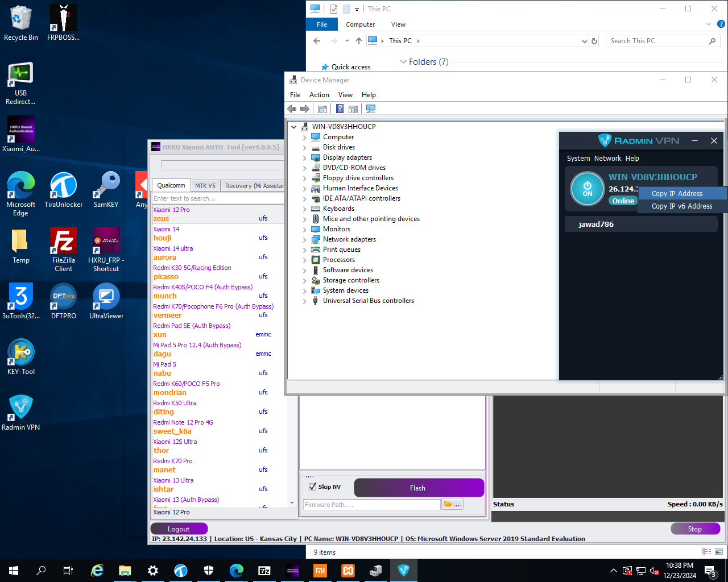Click Device Manager toolbar Back arrow
This screenshot has height=582, width=728.
(x=292, y=109)
